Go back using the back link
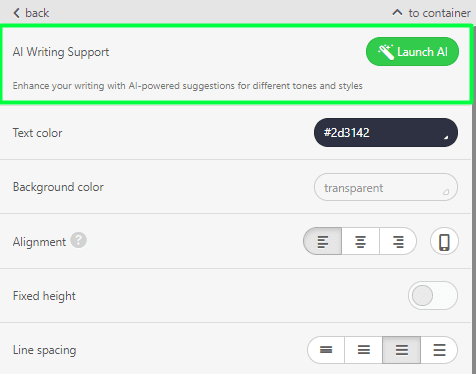Image resolution: width=476 pixels, height=374 pixels. coord(31,13)
